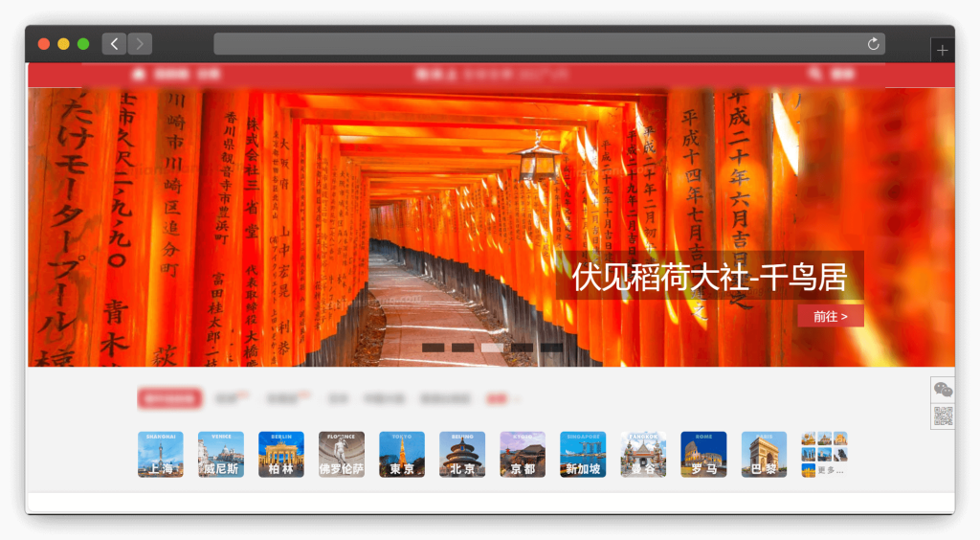This screenshot has height=540, width=980.
Task: Open the 京都 Kyoto city tile
Action: click(x=523, y=455)
